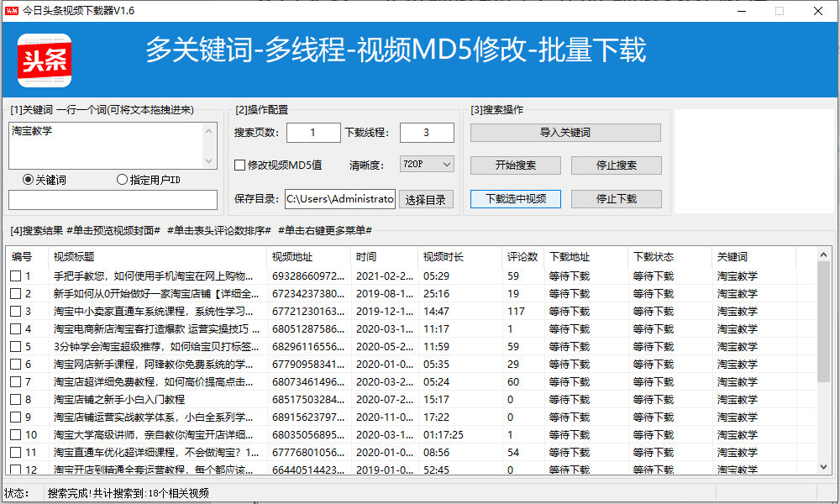Click the small app icon in title bar
The width and height of the screenshot is (840, 504).
point(12,11)
